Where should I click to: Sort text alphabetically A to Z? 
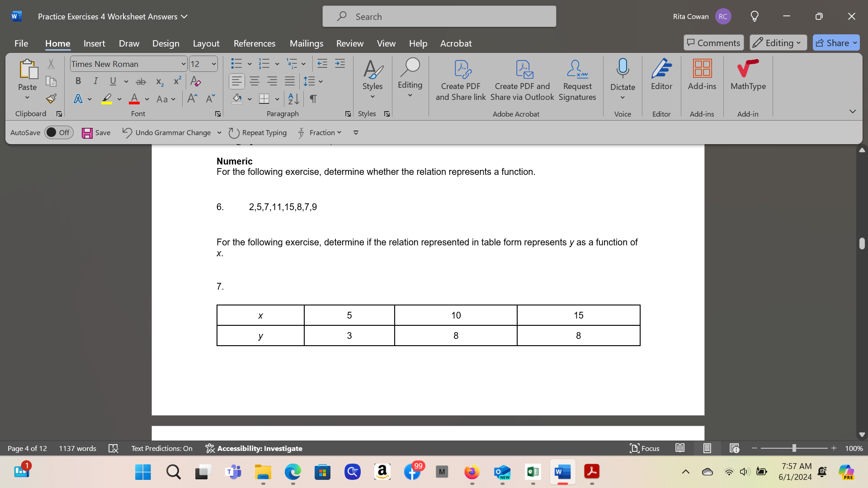[x=293, y=99]
